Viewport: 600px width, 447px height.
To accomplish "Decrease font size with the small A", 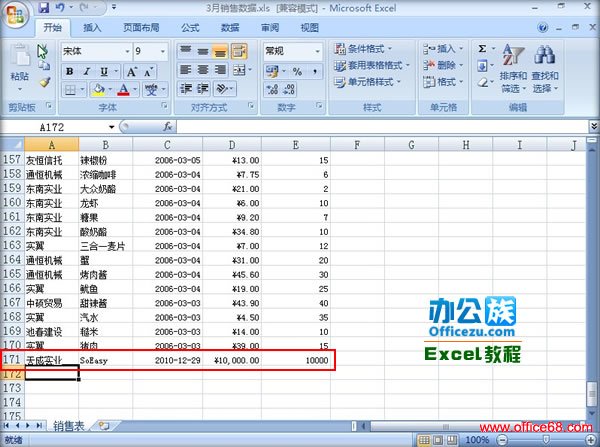I will (148, 72).
